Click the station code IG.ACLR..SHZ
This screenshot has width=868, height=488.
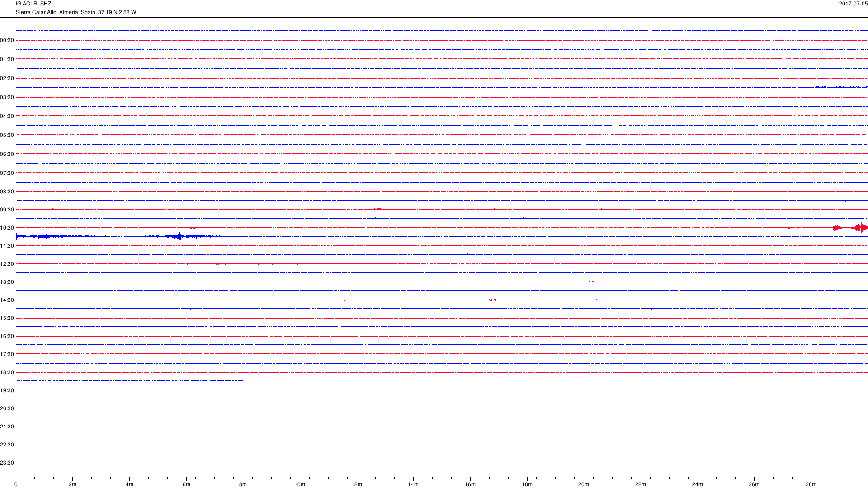[x=33, y=4]
